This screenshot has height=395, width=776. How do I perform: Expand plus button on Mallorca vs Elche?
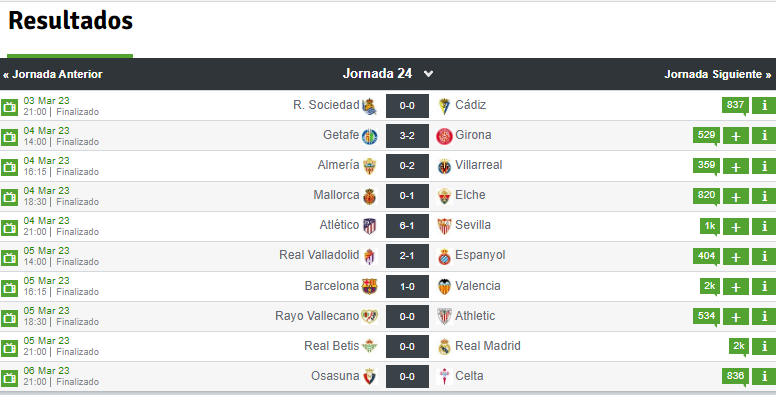736,197
